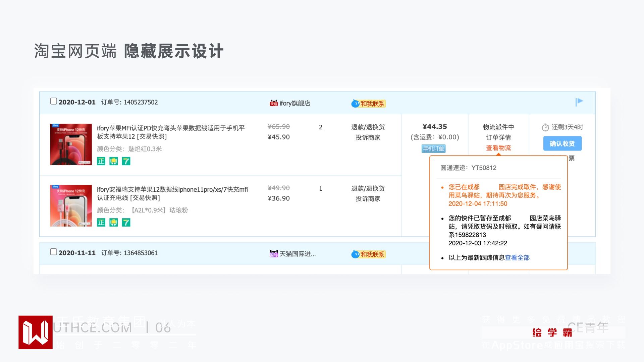Click the green 7 badge on first product
The width and height of the screenshot is (644, 362).
(x=126, y=161)
